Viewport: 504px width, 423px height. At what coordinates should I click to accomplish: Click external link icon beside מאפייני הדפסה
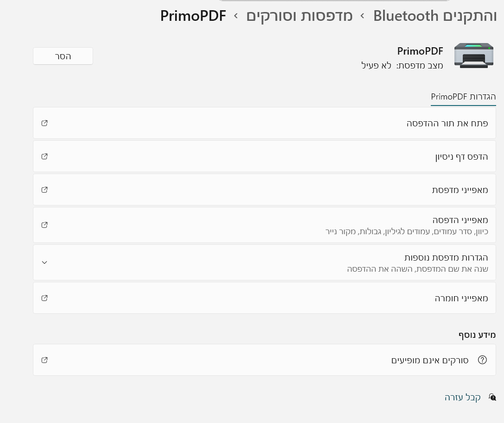pos(44,225)
